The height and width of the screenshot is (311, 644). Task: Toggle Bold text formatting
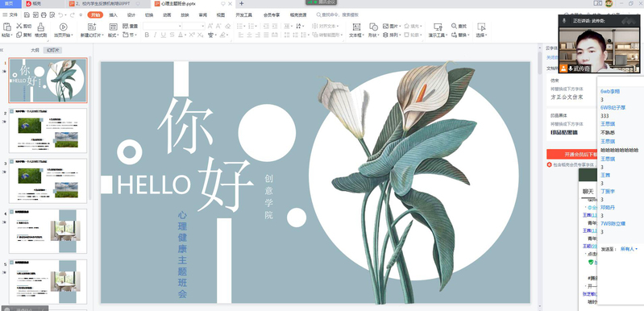click(147, 35)
